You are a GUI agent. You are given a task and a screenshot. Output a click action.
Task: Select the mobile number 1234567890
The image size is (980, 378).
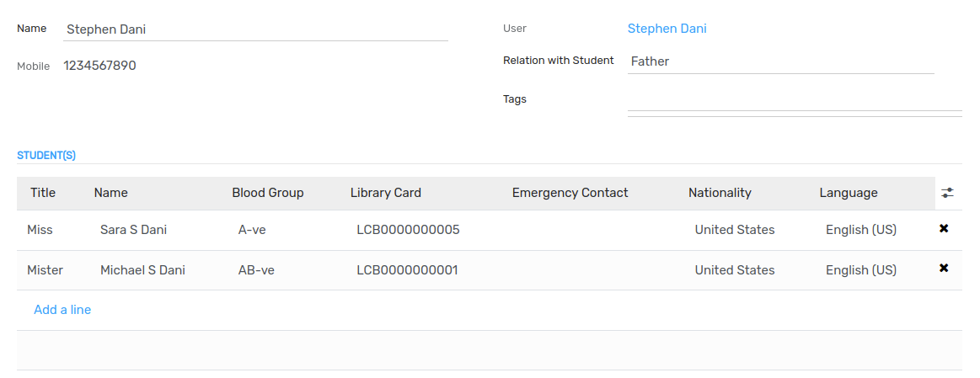pos(100,66)
